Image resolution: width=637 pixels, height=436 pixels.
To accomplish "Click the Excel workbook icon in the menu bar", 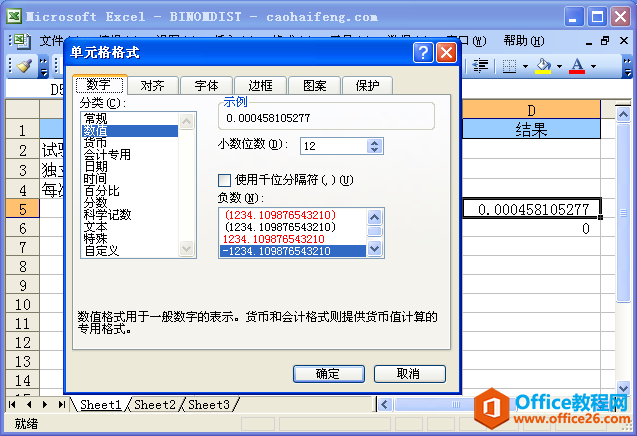I will [x=20, y=41].
